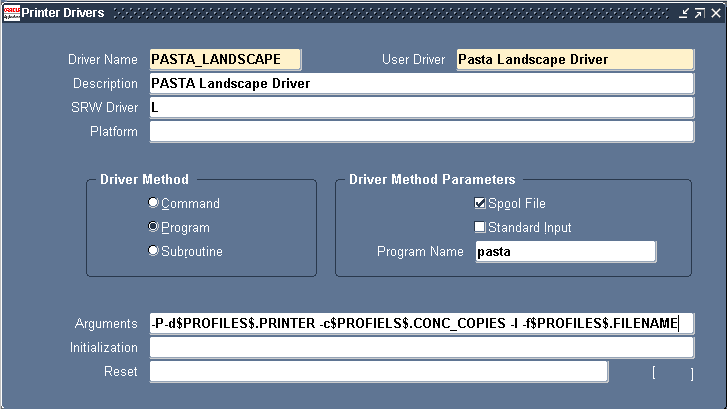Image resolution: width=727 pixels, height=409 pixels.
Task: Place cursor in the Arguments field
Action: point(421,323)
